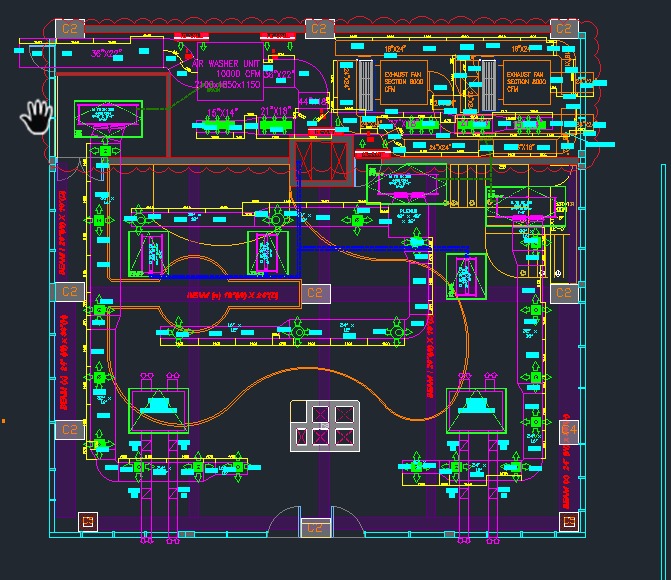Select the C4 column marker
The height and width of the screenshot is (580, 671).
tap(568, 430)
